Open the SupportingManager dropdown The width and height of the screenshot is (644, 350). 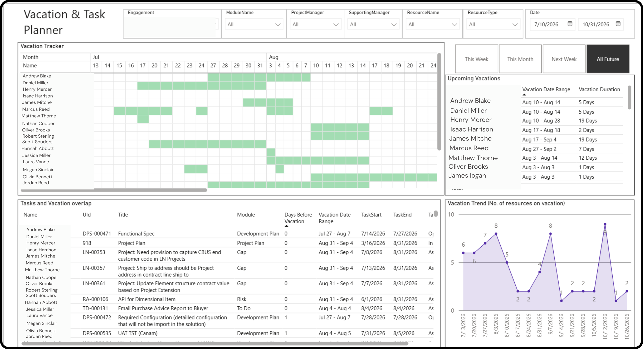tap(373, 24)
